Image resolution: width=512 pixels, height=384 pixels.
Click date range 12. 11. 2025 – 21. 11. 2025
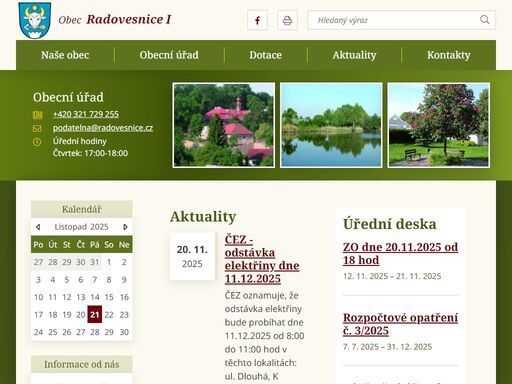tap(392, 276)
